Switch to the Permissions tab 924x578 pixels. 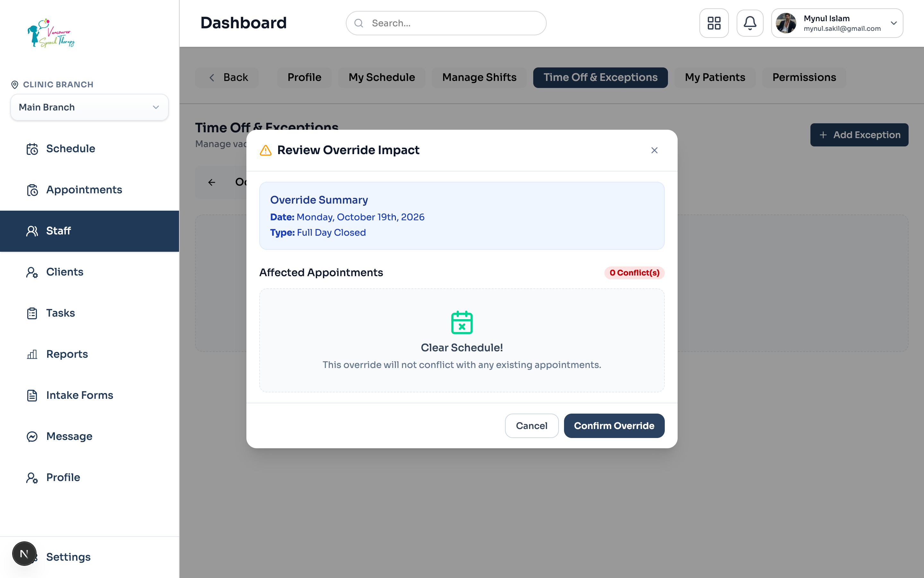(x=804, y=78)
